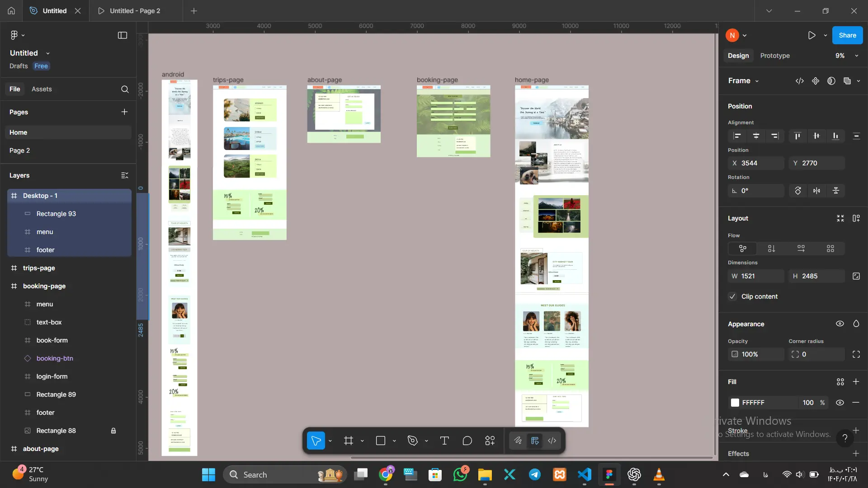Flip horizontal using the rotation icon
This screenshot has width=868, height=488.
(816, 191)
